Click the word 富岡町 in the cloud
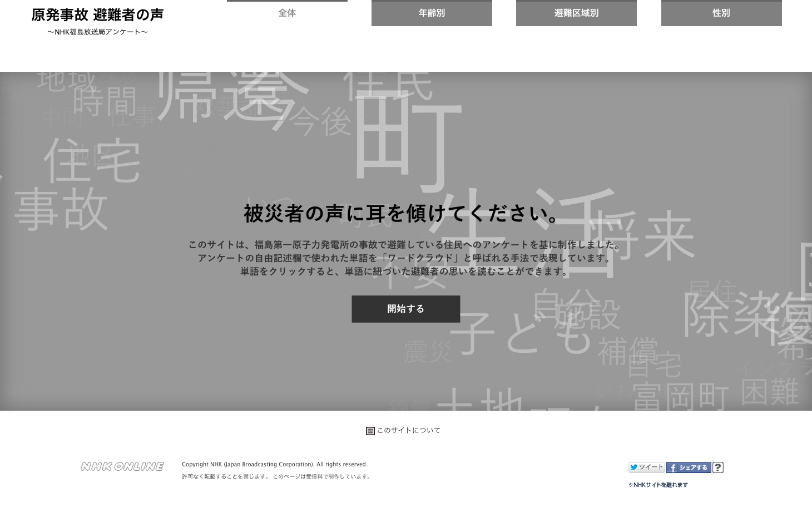Viewport: 812px width, 517px height. tap(680, 396)
